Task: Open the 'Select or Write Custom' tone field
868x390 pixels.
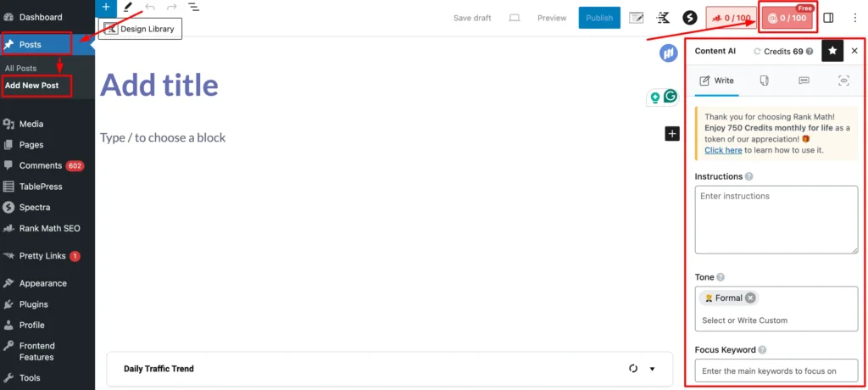Action: coord(776,320)
